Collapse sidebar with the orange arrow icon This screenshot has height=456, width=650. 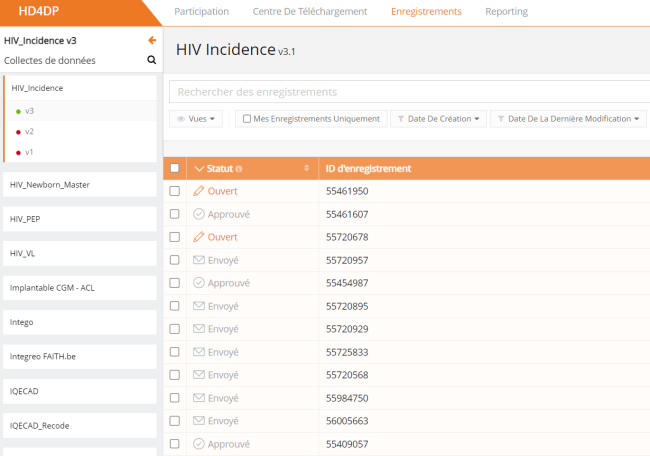coord(152,41)
